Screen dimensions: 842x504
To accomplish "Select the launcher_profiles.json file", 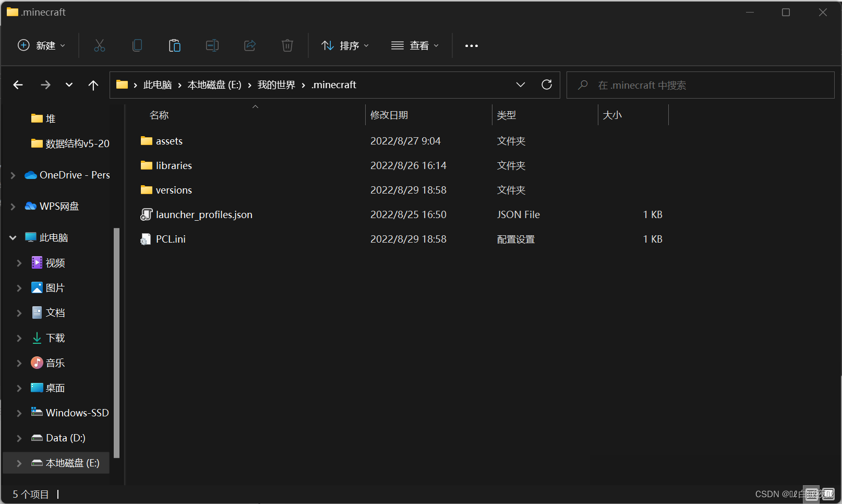I will [204, 214].
